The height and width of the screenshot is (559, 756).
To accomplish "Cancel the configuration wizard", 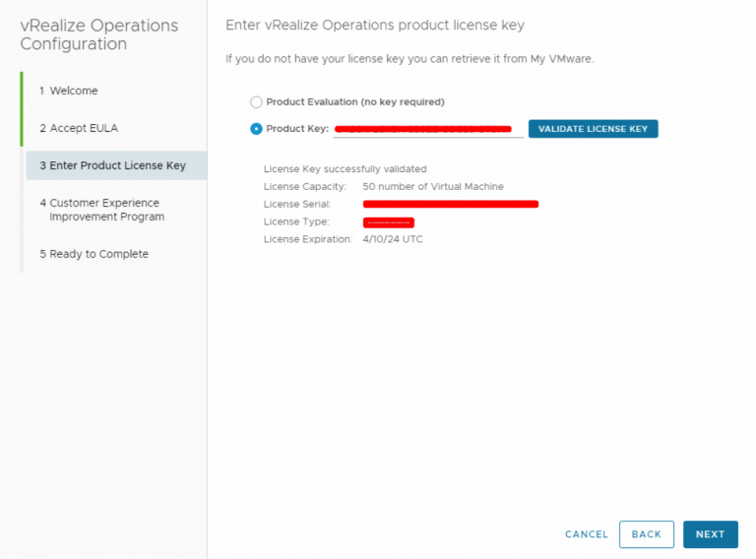I will pyautogui.click(x=587, y=534).
